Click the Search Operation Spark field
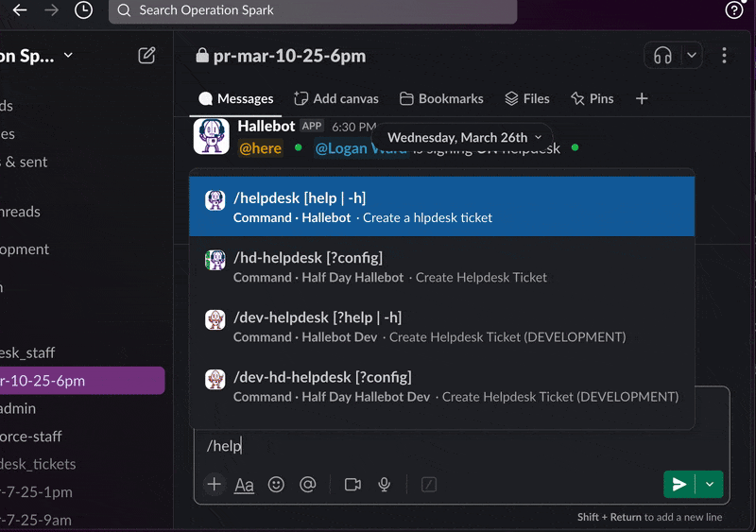The width and height of the screenshot is (756, 532). click(313, 10)
